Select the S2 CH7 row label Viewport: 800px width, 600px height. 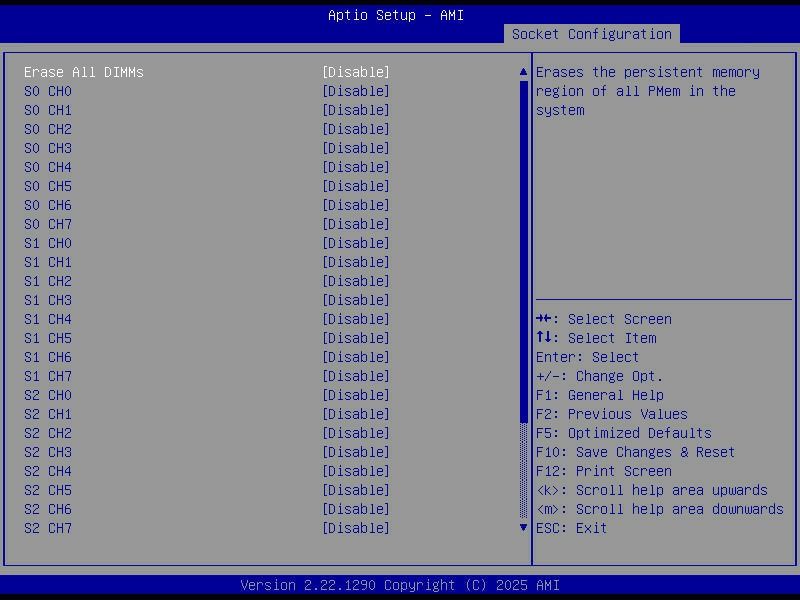(x=48, y=528)
